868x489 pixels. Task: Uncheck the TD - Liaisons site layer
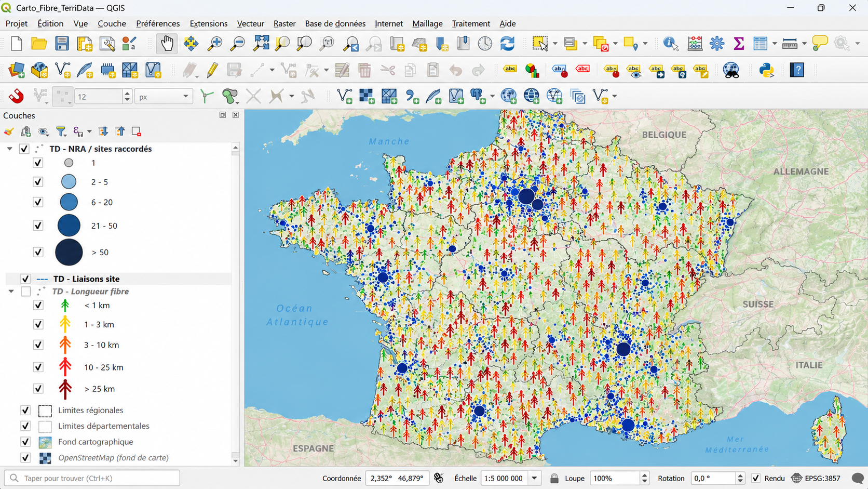click(25, 279)
